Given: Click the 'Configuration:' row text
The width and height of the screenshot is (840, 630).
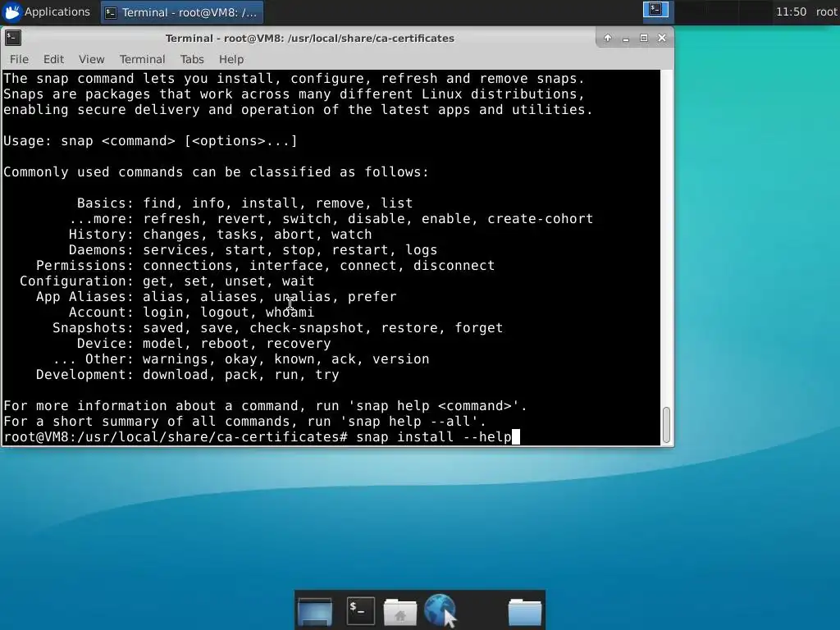Looking at the screenshot, I should pos(167,281).
